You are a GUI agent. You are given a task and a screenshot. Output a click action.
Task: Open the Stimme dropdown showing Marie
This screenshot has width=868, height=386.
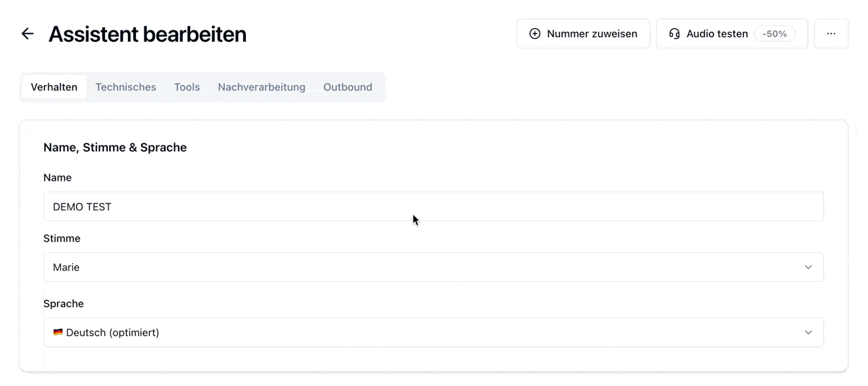pyautogui.click(x=433, y=267)
